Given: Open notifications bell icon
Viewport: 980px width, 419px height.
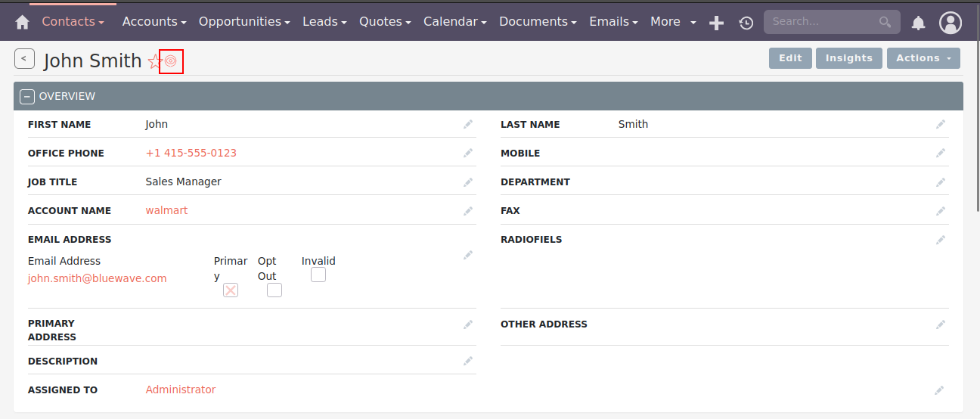Looking at the screenshot, I should 918,23.
